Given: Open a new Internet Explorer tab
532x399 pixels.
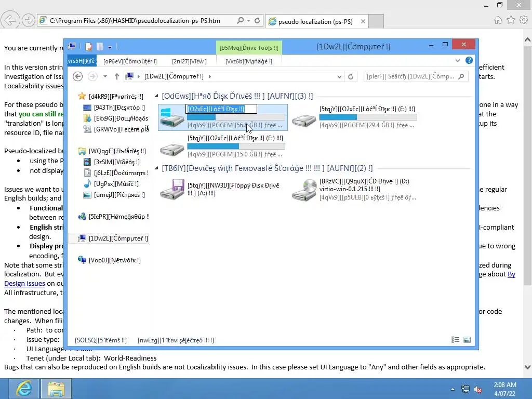Looking at the screenshot, I should 376,21.
